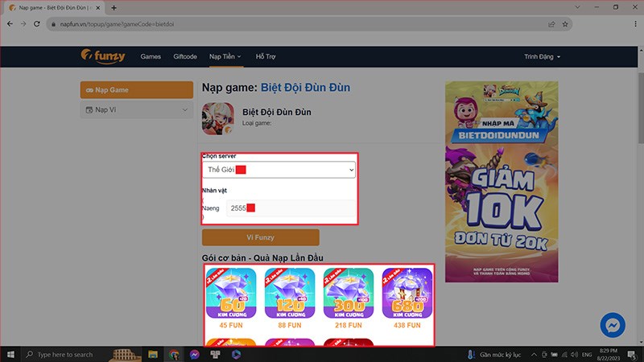644x362 pixels.
Task: Open Chrome three-dot menu
Action: tap(635, 24)
